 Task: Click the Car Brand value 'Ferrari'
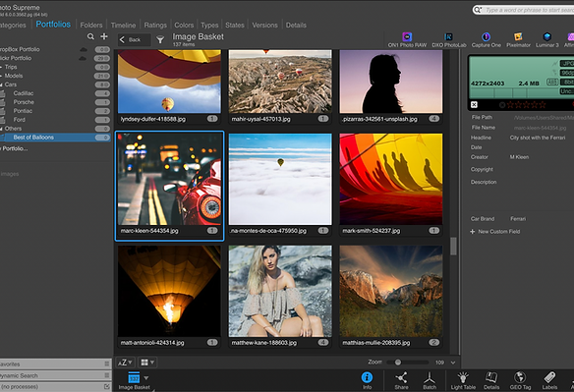(518, 219)
